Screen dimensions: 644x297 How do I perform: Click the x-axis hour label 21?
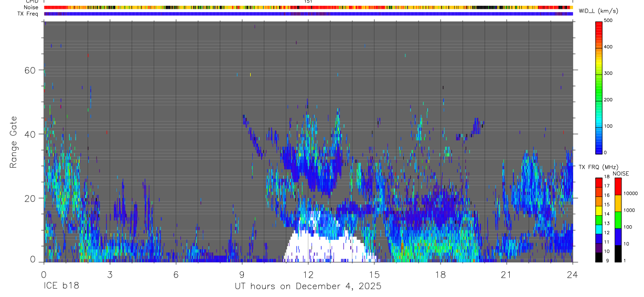point(506,274)
